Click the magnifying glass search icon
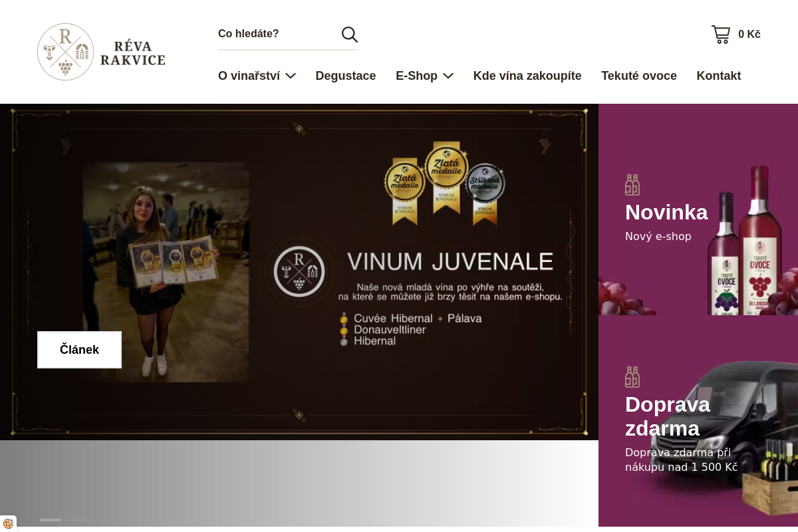The image size is (798, 532). pos(349,35)
